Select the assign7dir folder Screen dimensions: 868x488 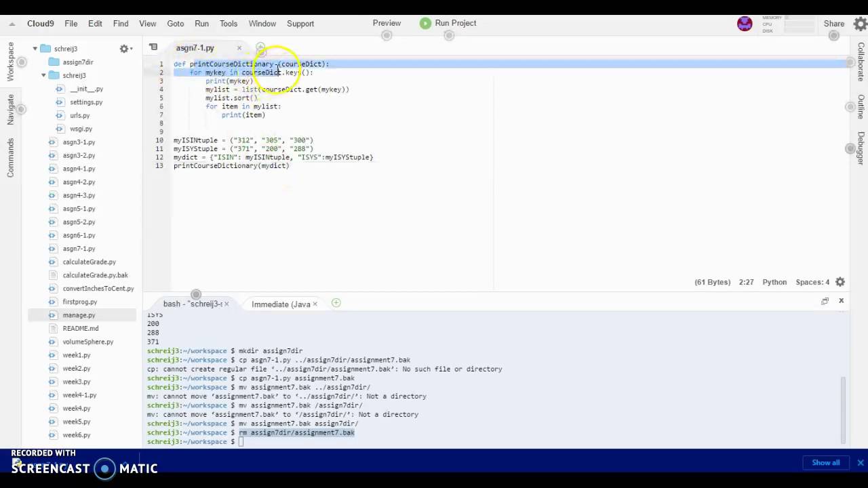(x=78, y=62)
